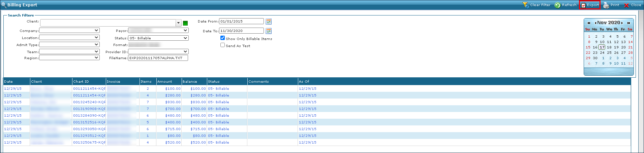Sort by the Chart ID column header
This screenshot has width=644, height=153.
[x=81, y=81]
